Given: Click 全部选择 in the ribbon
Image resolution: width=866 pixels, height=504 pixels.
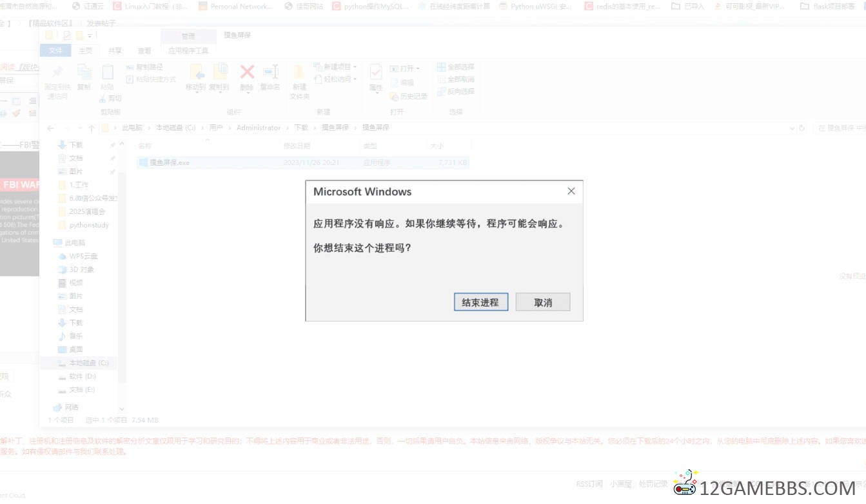Looking at the screenshot, I should tap(456, 67).
